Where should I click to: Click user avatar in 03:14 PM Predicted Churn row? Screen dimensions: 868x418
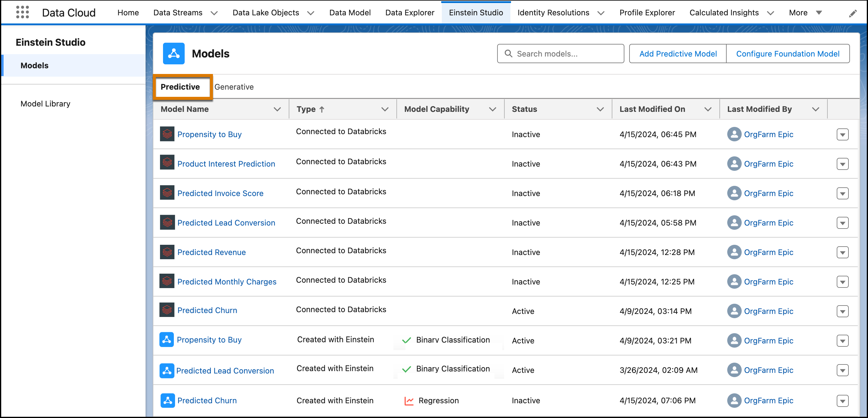(734, 311)
